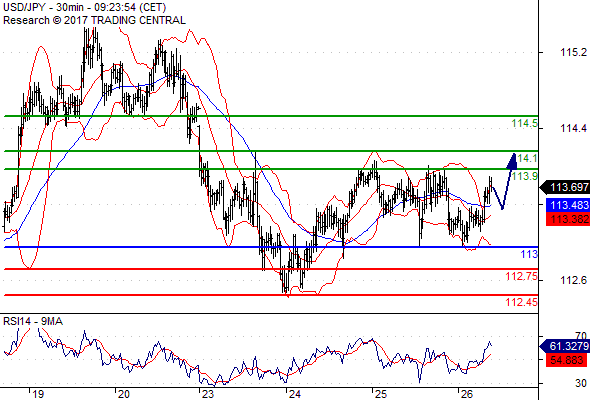Click the 115.2 price axis label
The width and height of the screenshot is (590, 400).
(573, 52)
